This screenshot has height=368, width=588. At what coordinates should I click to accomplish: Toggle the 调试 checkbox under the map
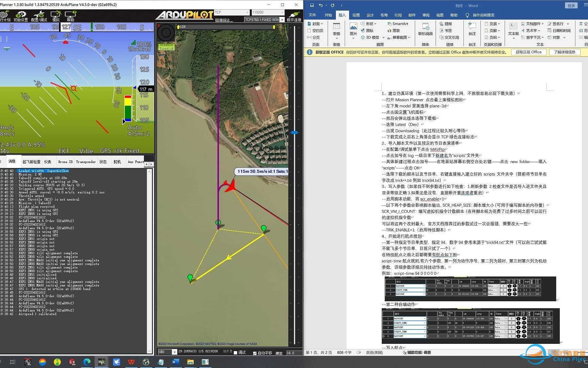pos(235,353)
